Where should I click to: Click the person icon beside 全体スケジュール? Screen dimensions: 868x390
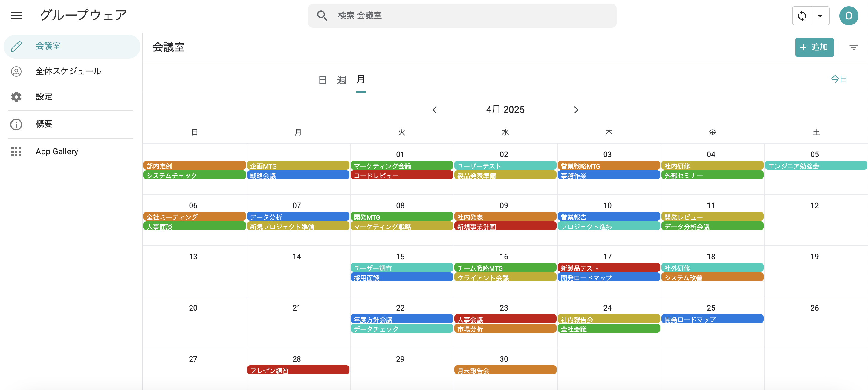click(16, 71)
